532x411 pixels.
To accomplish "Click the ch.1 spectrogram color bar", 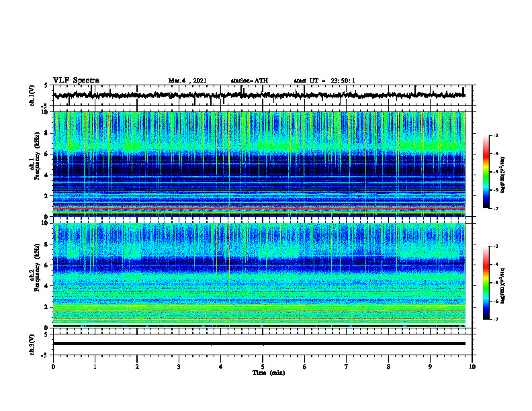I will click(x=486, y=172).
